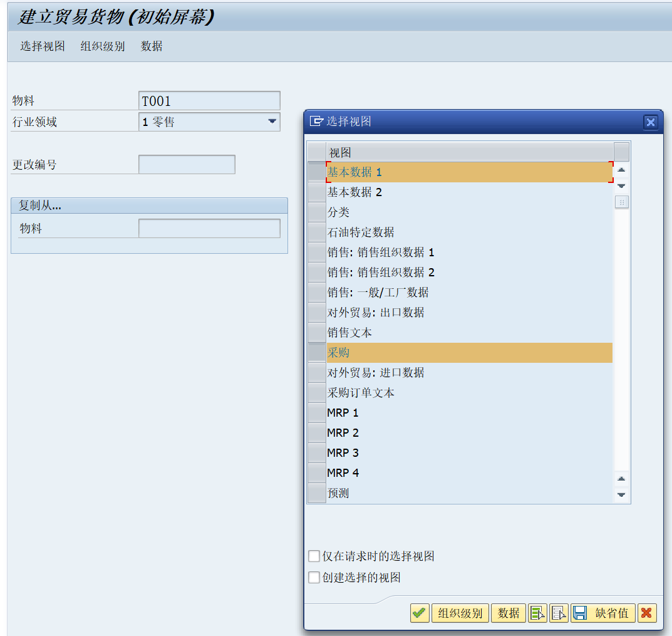672x636 pixels.
Task: Select row selector beside 销售文本
Action: click(x=317, y=333)
